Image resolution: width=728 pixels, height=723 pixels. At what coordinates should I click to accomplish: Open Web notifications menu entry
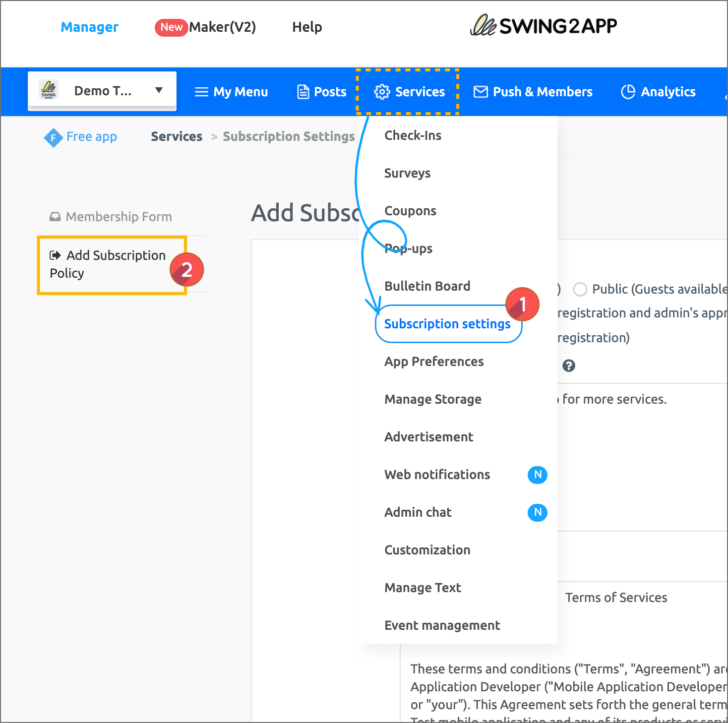[x=437, y=475]
